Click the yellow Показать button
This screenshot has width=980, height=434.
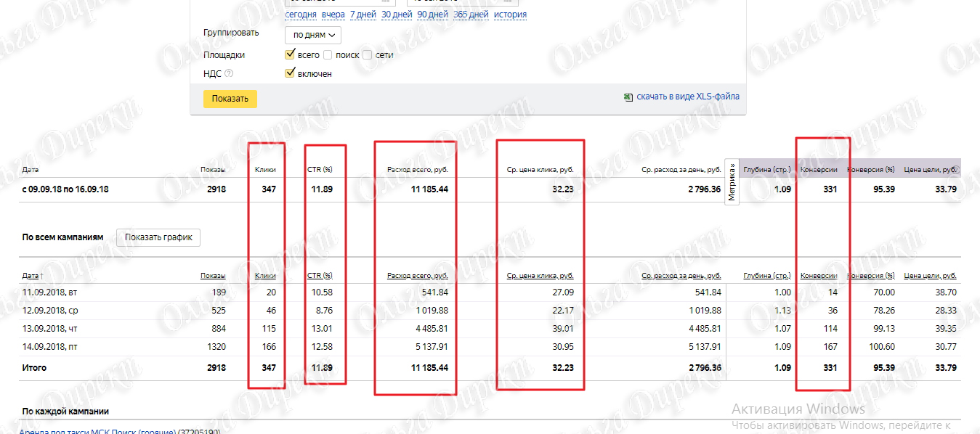pyautogui.click(x=230, y=99)
